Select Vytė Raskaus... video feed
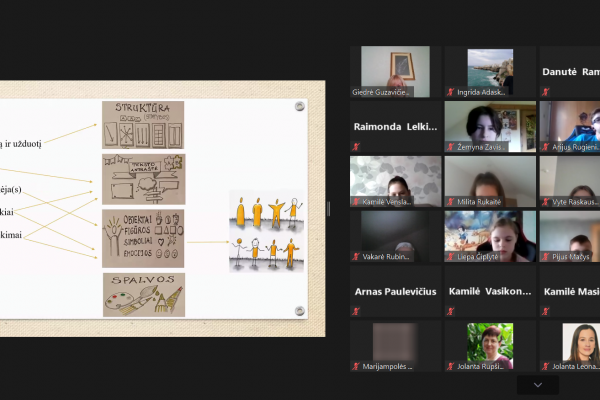 coord(570,181)
